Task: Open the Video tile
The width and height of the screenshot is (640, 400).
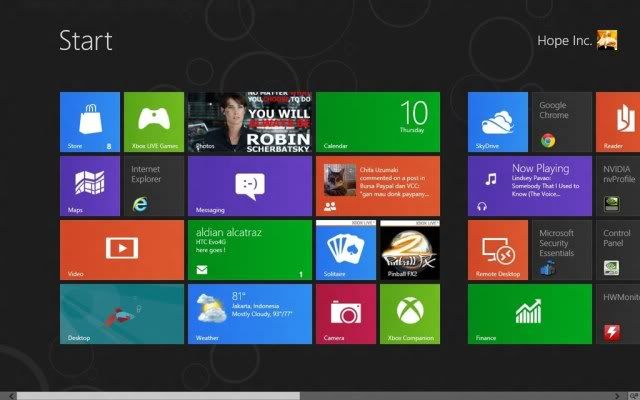Action: [x=122, y=250]
